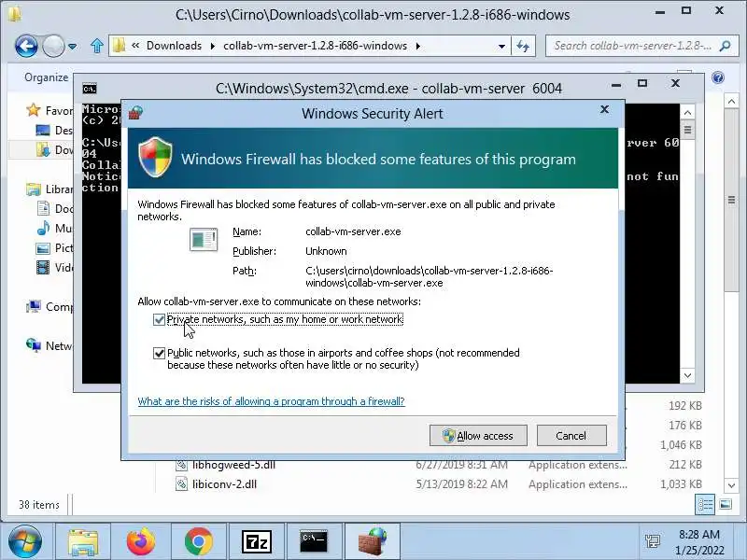Viewport: 747px width, 560px height.
Task: Click the cmd window scrollbar thumb
Action: tap(687, 130)
